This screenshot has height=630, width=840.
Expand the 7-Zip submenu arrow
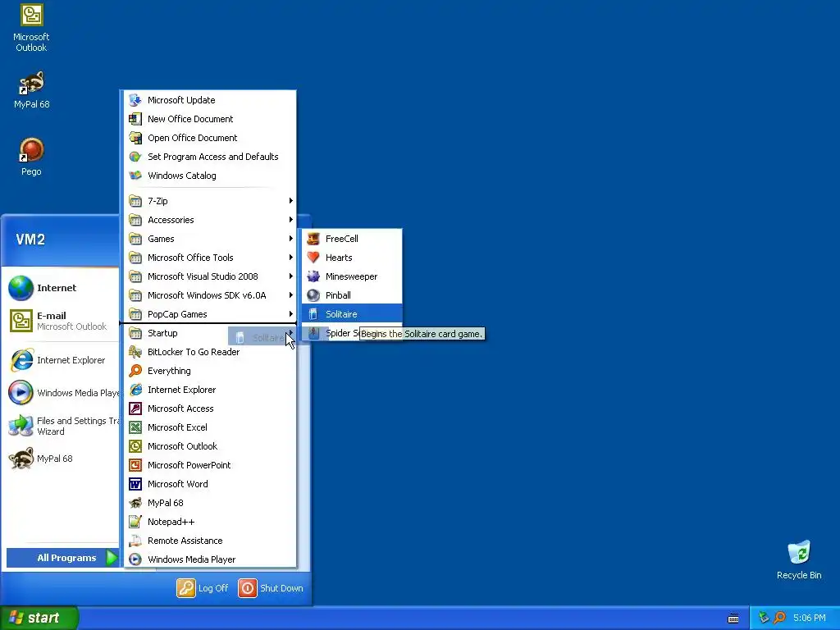click(291, 201)
